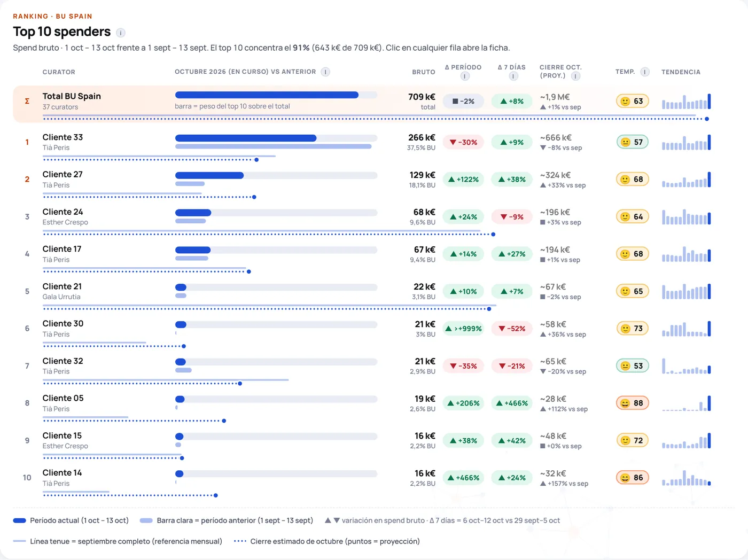Click temperature badge 63 in Total BU Spain row

coord(633,101)
